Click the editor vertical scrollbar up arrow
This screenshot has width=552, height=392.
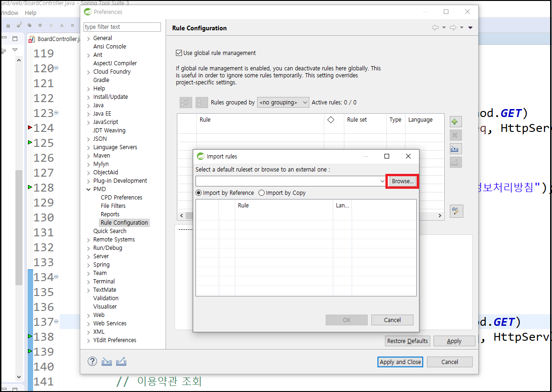tap(19, 60)
